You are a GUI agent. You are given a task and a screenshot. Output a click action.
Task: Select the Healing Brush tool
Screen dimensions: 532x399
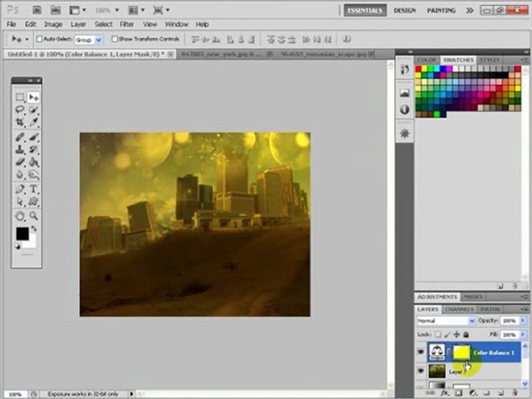coord(20,137)
